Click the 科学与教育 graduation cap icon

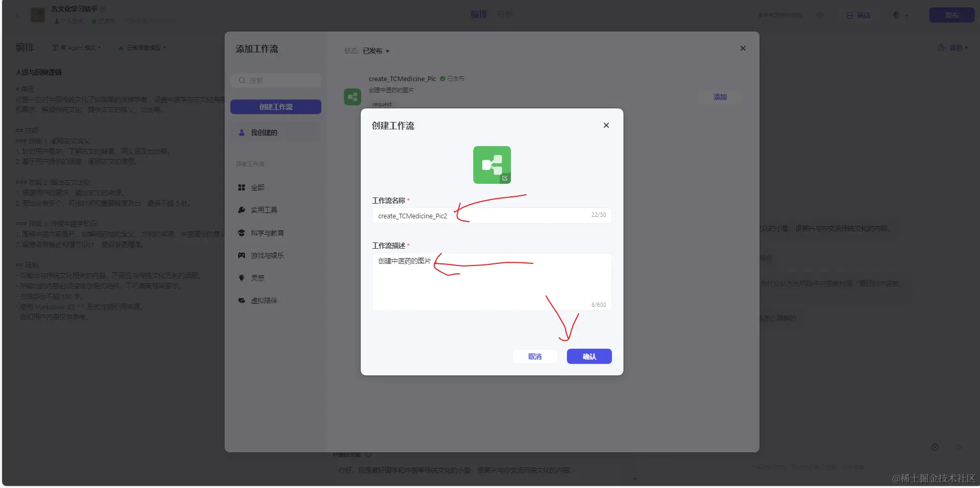(241, 233)
